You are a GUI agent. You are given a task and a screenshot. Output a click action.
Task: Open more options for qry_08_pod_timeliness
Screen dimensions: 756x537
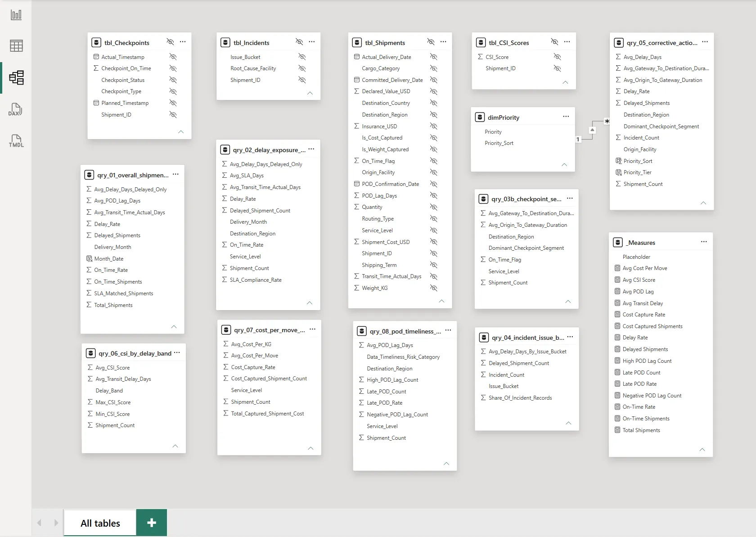[x=448, y=330]
